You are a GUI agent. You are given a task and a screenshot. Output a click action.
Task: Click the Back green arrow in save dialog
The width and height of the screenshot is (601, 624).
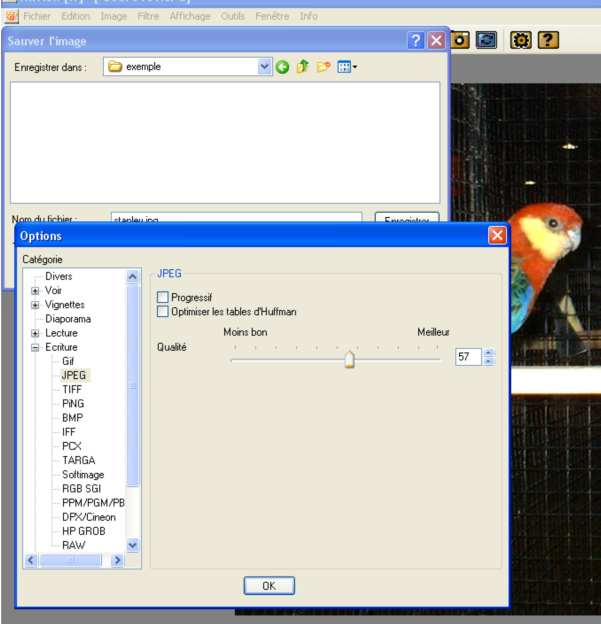pyautogui.click(x=282, y=67)
